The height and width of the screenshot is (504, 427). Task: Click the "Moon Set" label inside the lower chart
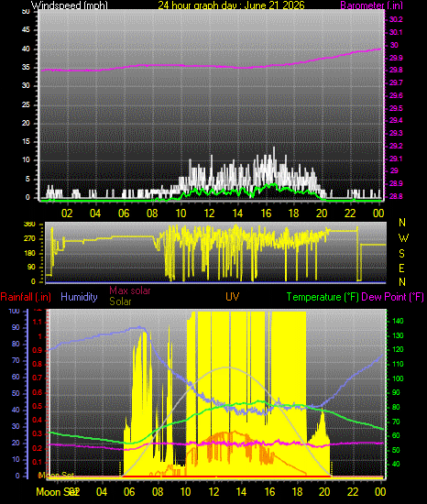56,475
